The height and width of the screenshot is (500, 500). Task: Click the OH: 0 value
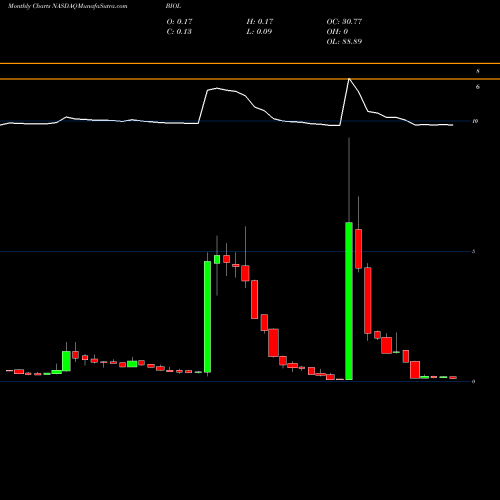337,32
